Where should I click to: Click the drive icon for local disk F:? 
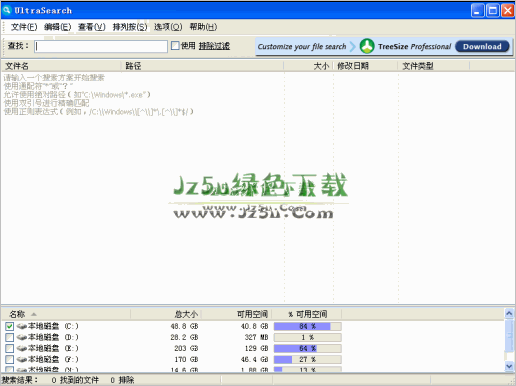[x=22, y=359]
